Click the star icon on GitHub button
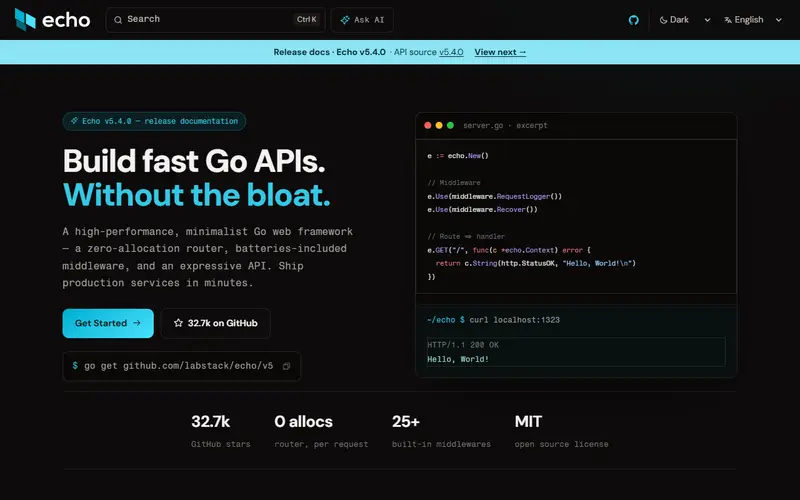This screenshot has height=500, width=800. click(x=178, y=323)
